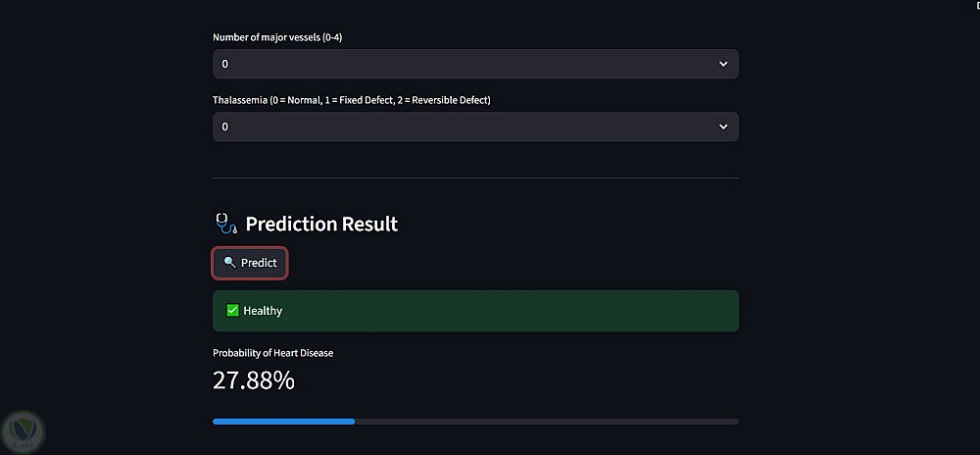Click the blue filled part of the progress bar

(283, 422)
